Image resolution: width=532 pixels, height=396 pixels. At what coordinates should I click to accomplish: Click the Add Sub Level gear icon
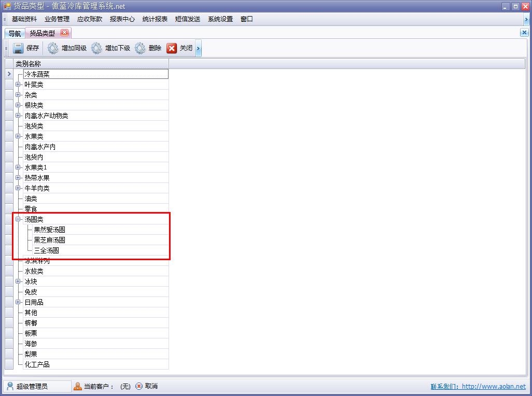[x=96, y=48]
